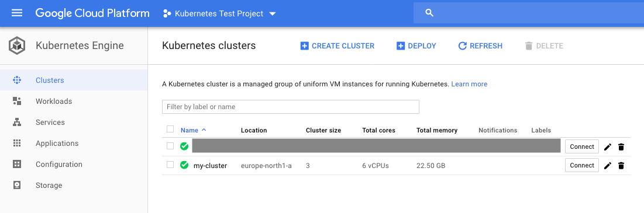The image size is (644, 213).
Task: Focus the Filter by label or name field
Action: click(x=290, y=106)
